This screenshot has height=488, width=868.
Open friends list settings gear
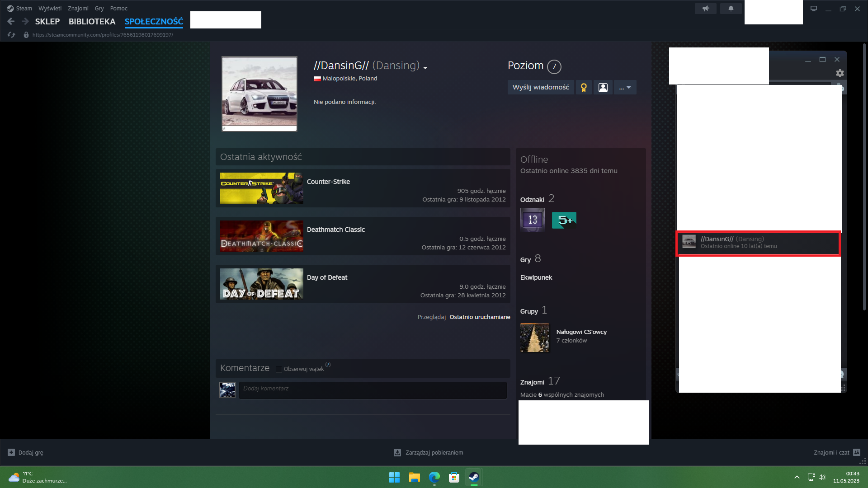click(x=840, y=73)
